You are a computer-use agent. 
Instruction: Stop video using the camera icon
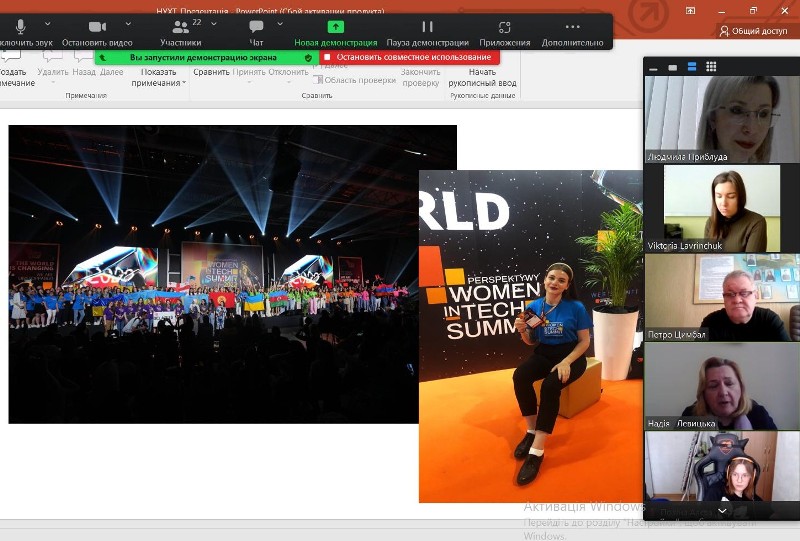pyautogui.click(x=97, y=27)
